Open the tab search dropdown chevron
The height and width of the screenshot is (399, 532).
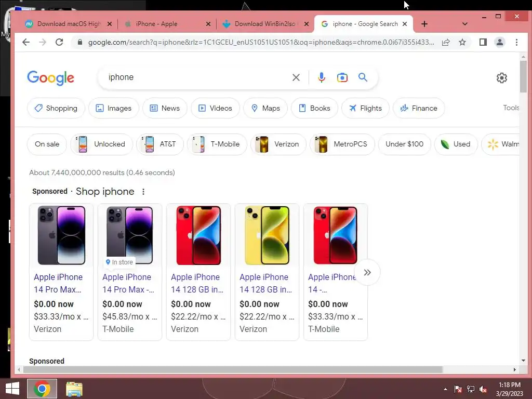(465, 24)
